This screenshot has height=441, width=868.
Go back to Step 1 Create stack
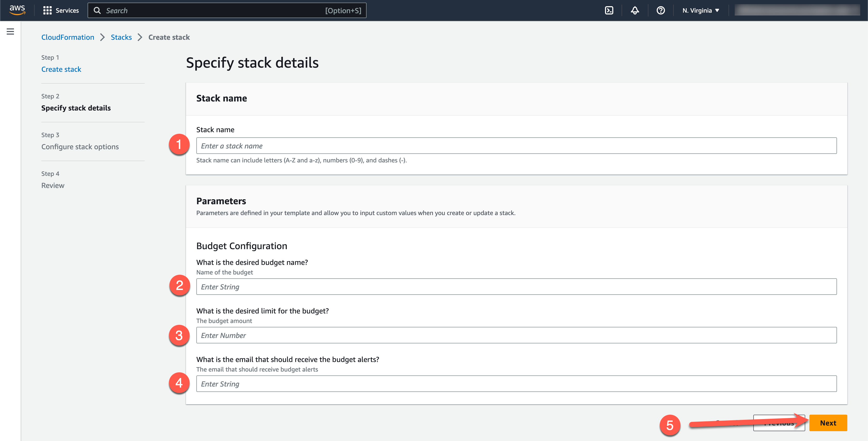click(61, 69)
